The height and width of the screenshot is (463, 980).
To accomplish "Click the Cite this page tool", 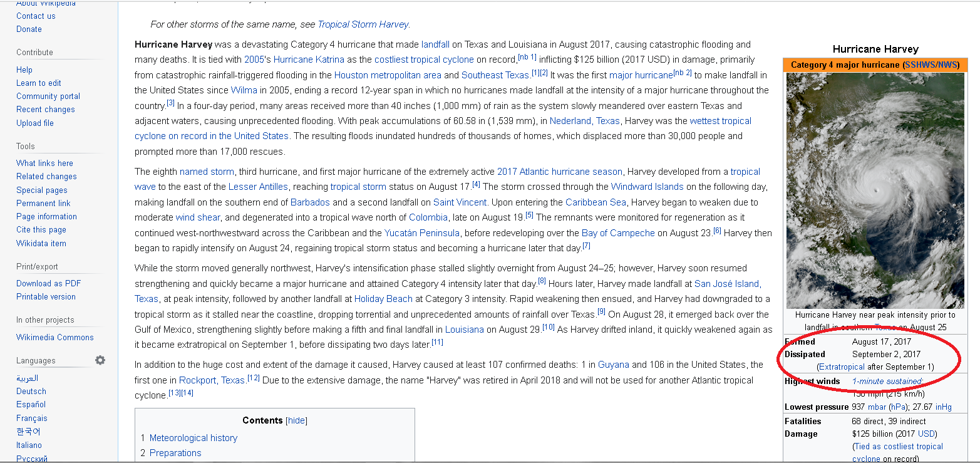I will [41, 230].
